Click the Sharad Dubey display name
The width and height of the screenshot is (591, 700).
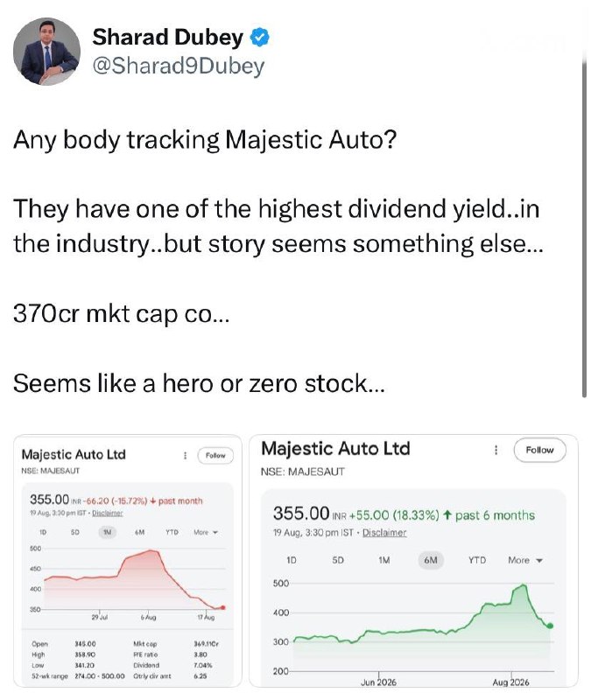[x=167, y=37]
